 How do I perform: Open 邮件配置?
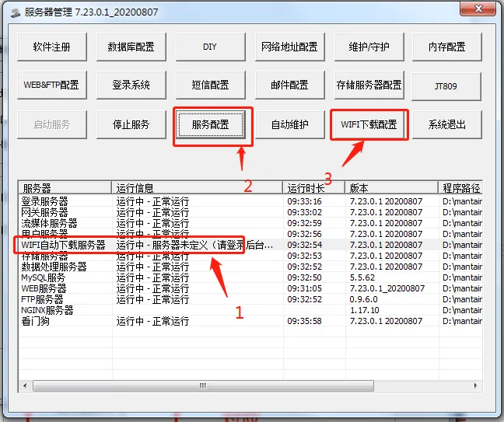289,85
